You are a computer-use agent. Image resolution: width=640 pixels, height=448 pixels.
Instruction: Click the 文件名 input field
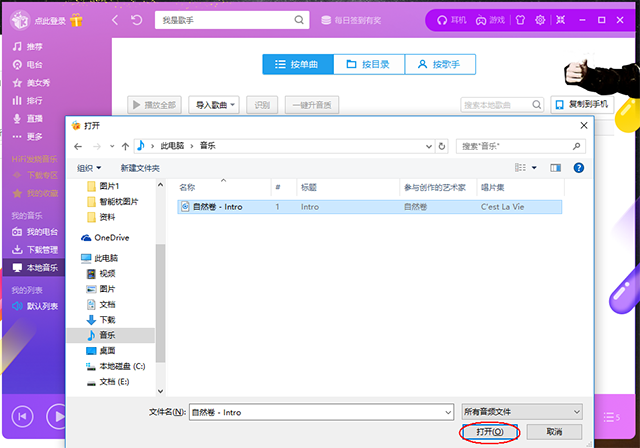[x=320, y=412]
